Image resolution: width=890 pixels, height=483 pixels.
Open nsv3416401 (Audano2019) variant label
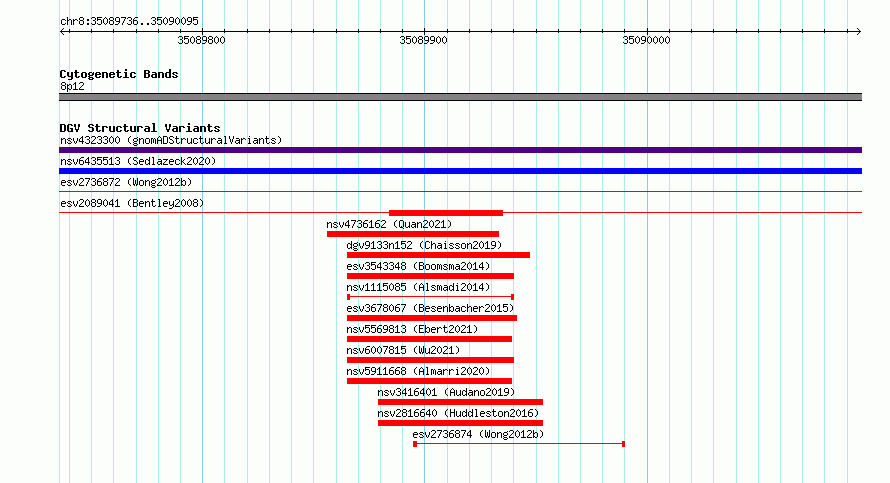tap(446, 392)
